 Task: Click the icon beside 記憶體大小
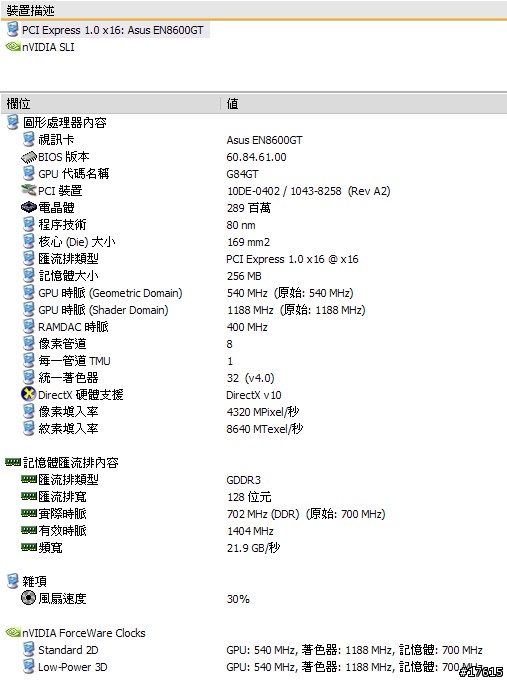pyautogui.click(x=28, y=275)
